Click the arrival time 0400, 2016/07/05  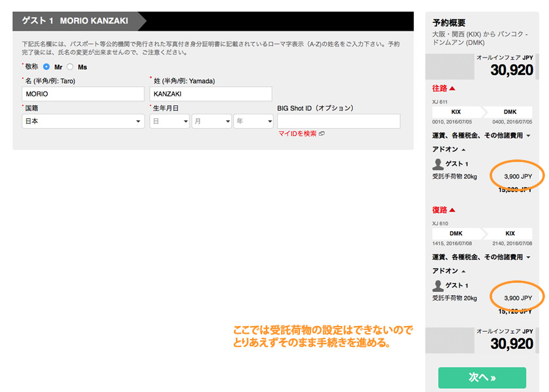pos(512,122)
